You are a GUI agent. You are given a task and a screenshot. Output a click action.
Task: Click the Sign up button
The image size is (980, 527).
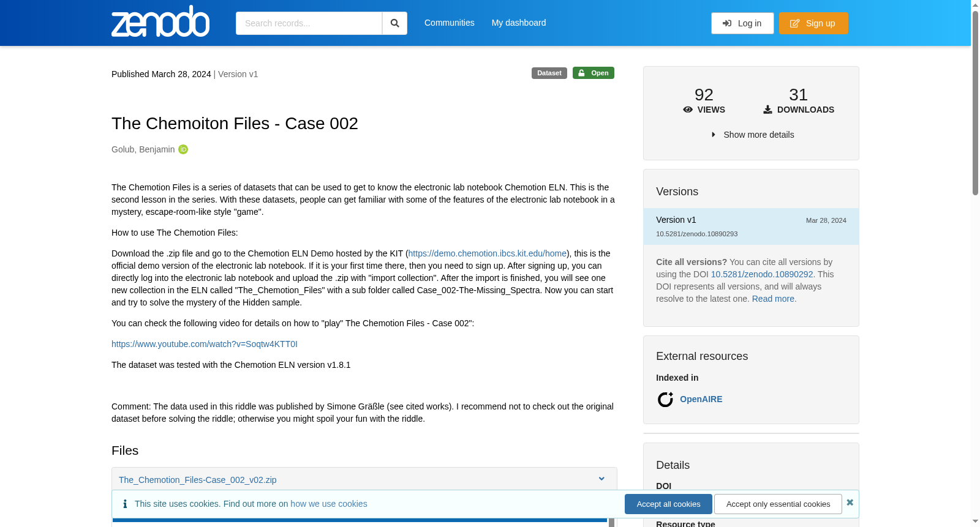pyautogui.click(x=813, y=23)
